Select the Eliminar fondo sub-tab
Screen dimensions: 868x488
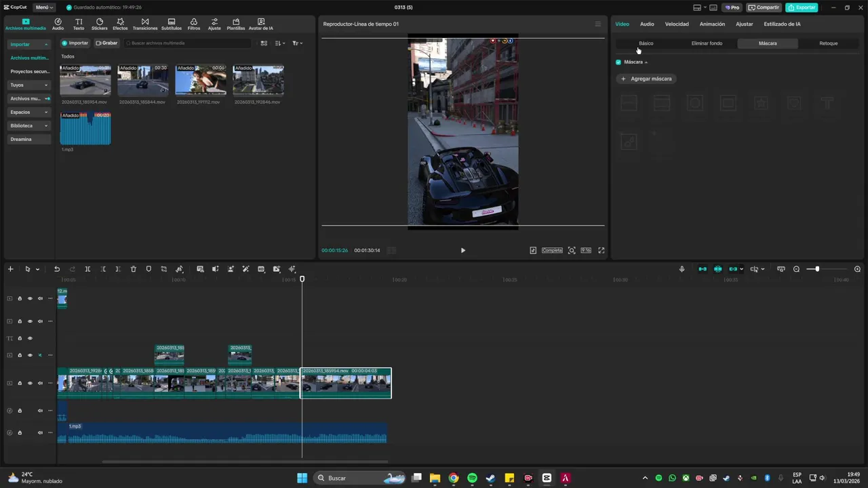[x=707, y=43]
